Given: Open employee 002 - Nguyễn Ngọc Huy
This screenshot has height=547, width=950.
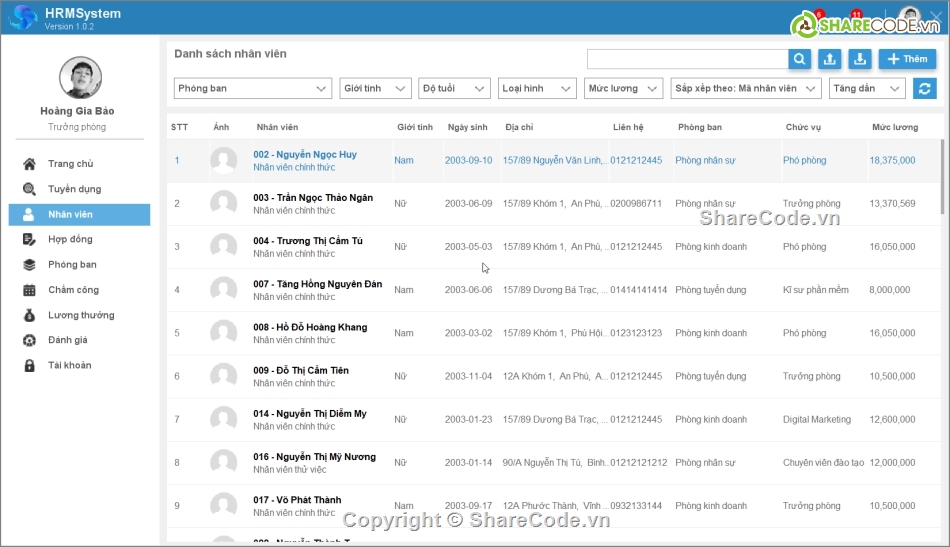Looking at the screenshot, I should coord(305,155).
